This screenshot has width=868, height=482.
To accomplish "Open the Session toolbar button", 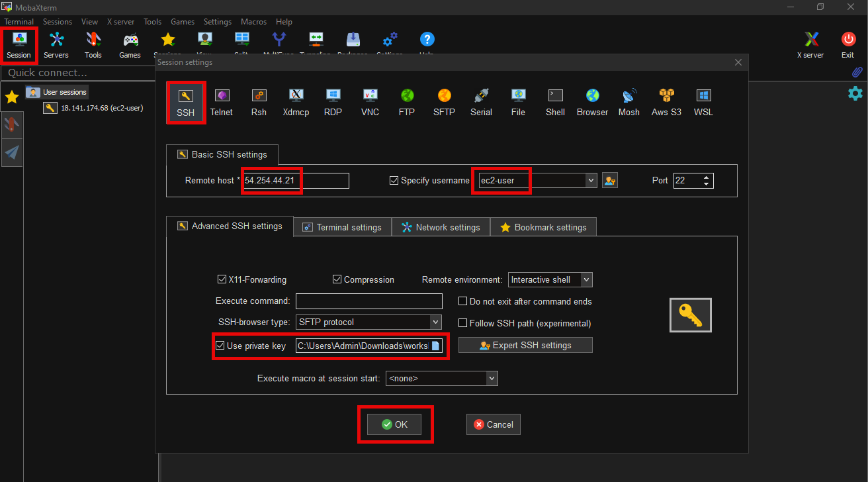I will click(19, 44).
